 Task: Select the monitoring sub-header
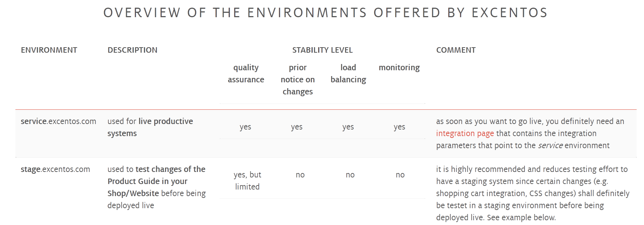(399, 68)
